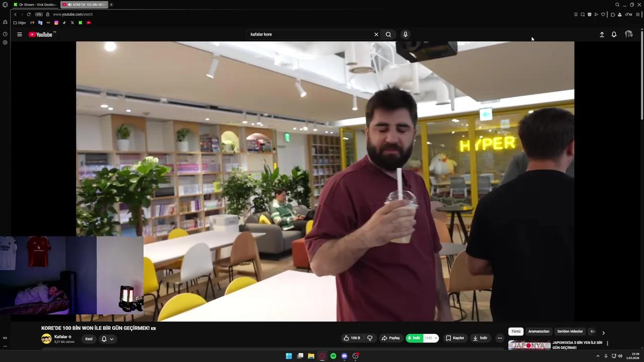Click the page vertical scrollbar

(x=642, y=75)
